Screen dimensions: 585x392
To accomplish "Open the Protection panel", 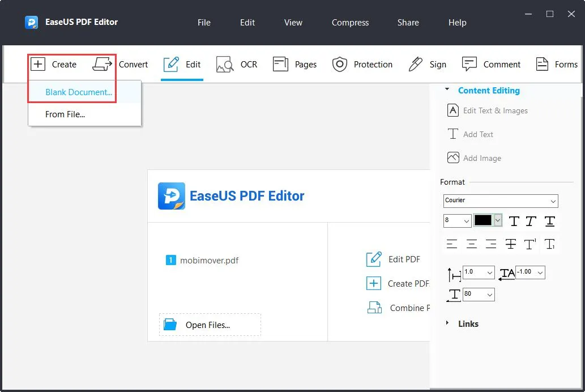I will click(362, 64).
